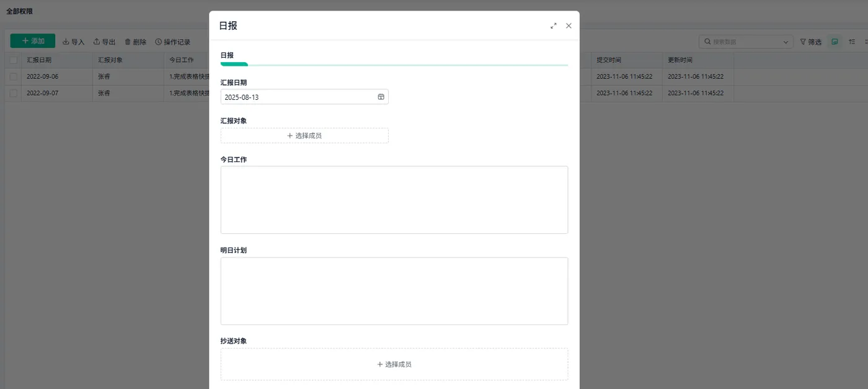Click 今日工作 cell in the 2022-09-07 row

point(187,93)
